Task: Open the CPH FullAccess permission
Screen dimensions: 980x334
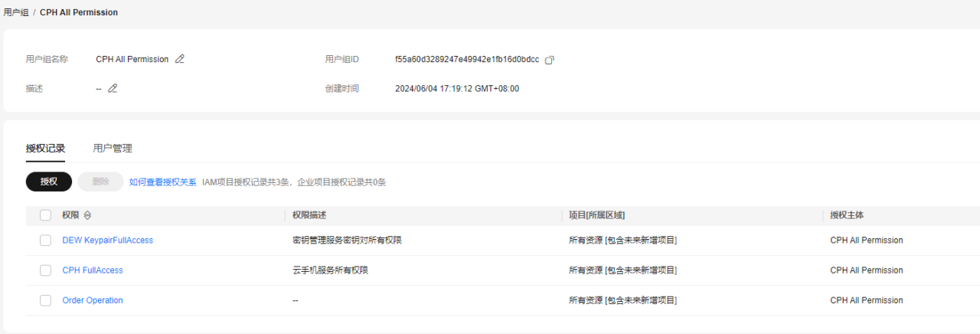Action: 93,270
